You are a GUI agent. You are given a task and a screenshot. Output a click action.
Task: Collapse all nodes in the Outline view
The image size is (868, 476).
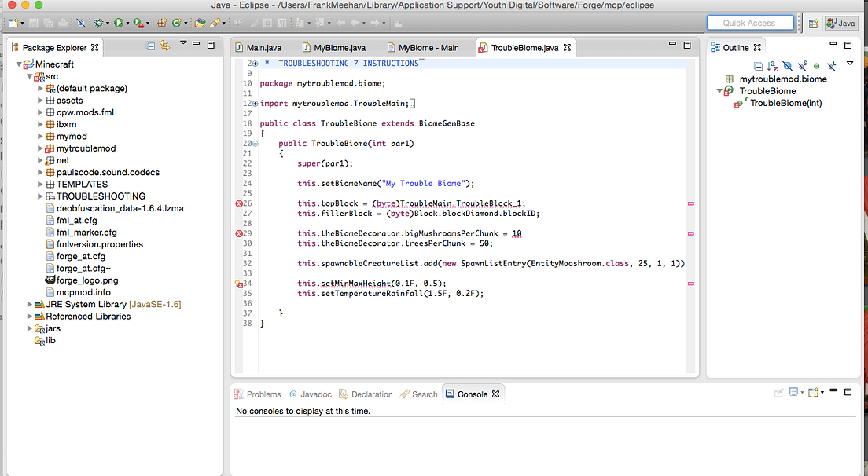click(759, 66)
